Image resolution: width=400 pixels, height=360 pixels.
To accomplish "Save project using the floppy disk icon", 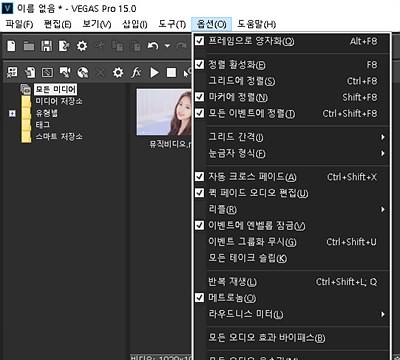I will pos(47,46).
